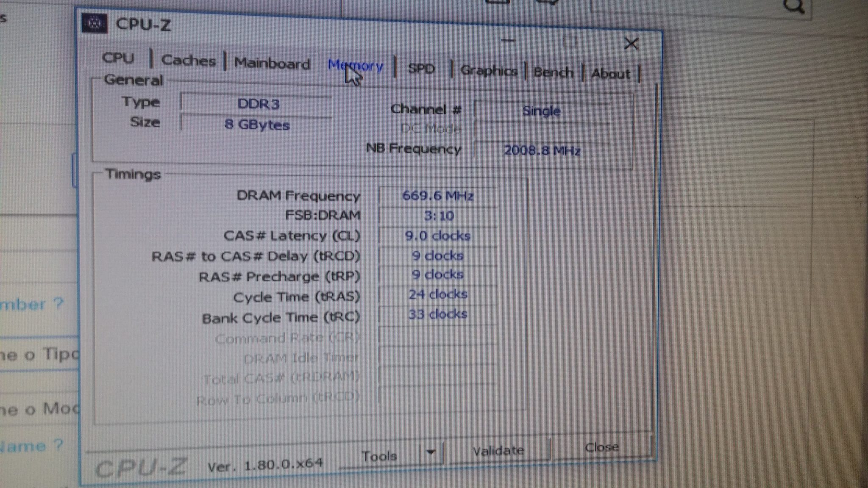Switch to the SPD tab
The width and height of the screenshot is (868, 488).
point(421,69)
